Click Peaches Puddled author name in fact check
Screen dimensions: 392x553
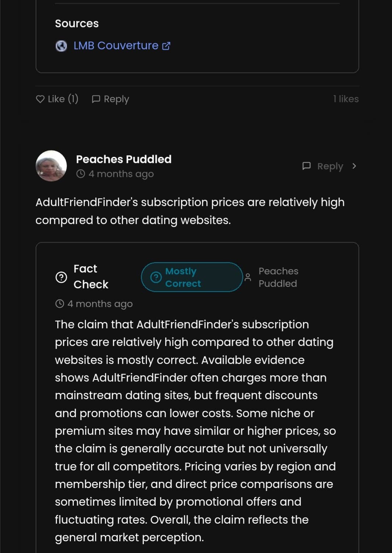pos(278,277)
